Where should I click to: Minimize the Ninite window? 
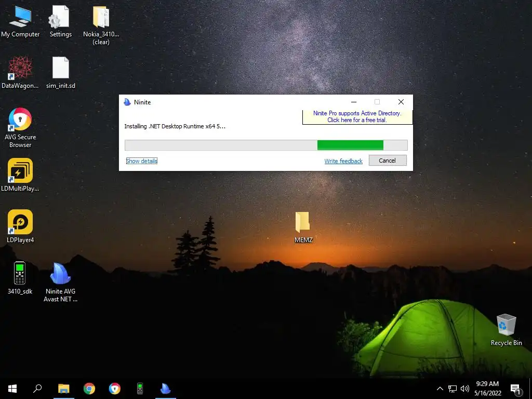point(354,102)
